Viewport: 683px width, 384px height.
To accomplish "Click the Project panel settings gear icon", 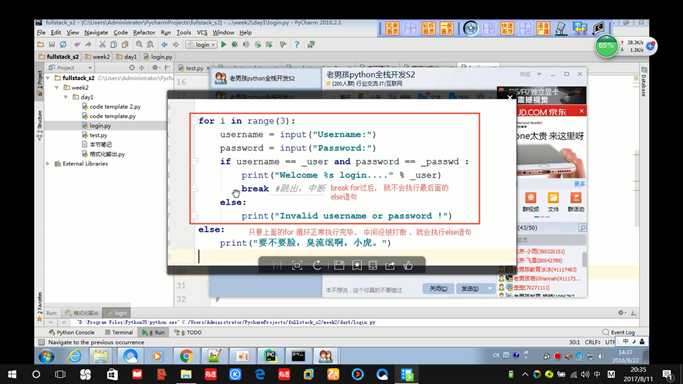I will coord(154,68).
